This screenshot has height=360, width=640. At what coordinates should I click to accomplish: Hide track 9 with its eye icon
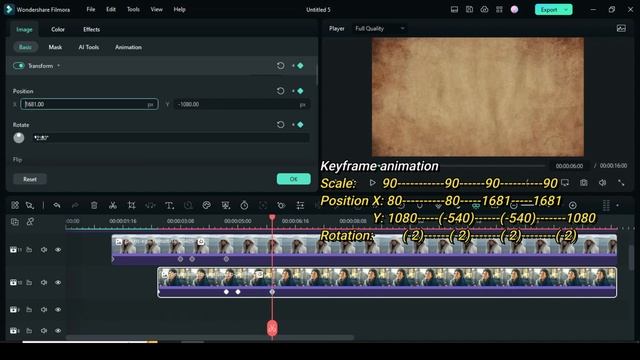58,310
